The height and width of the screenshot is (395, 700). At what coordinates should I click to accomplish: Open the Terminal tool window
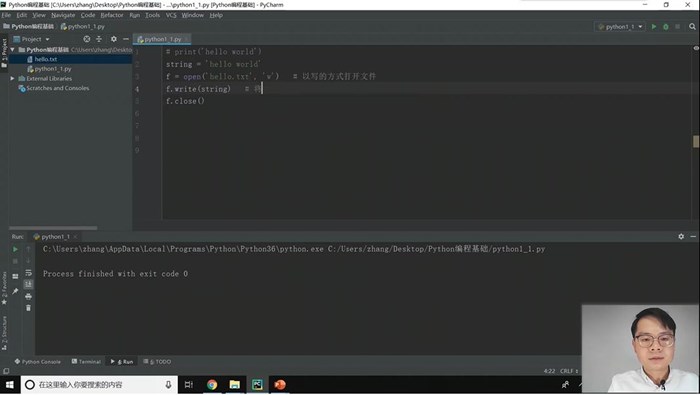86,362
